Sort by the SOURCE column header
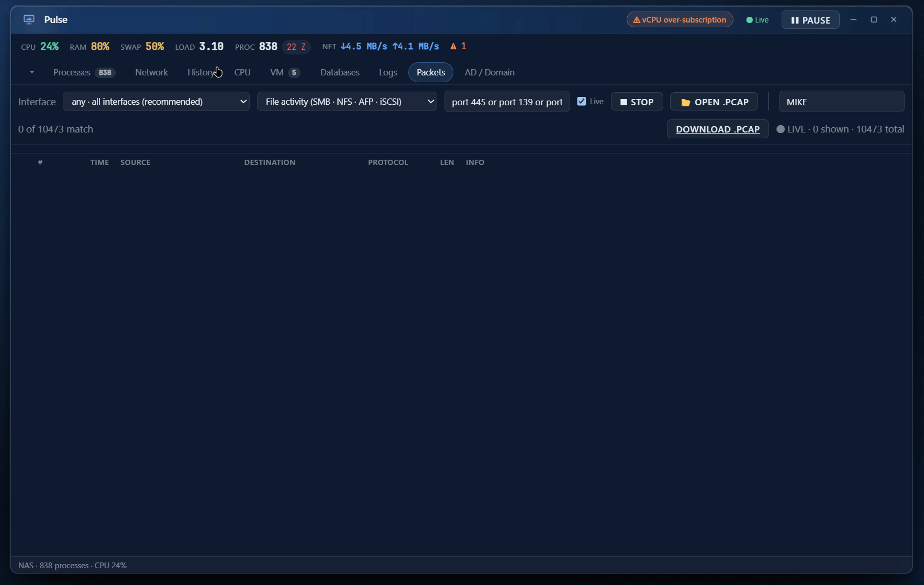Screen dimensions: 924x585 click(x=136, y=162)
